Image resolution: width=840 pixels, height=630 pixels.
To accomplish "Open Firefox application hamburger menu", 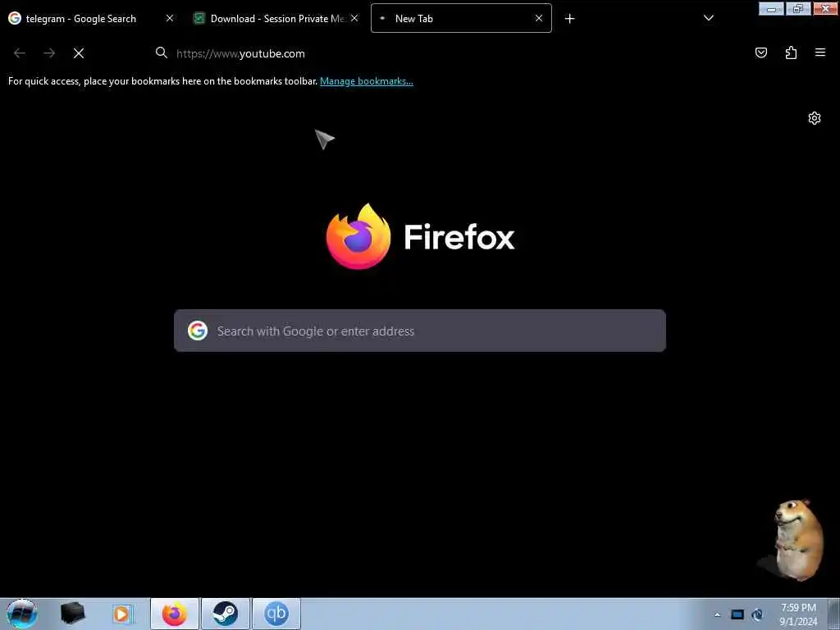I will pyautogui.click(x=820, y=52).
